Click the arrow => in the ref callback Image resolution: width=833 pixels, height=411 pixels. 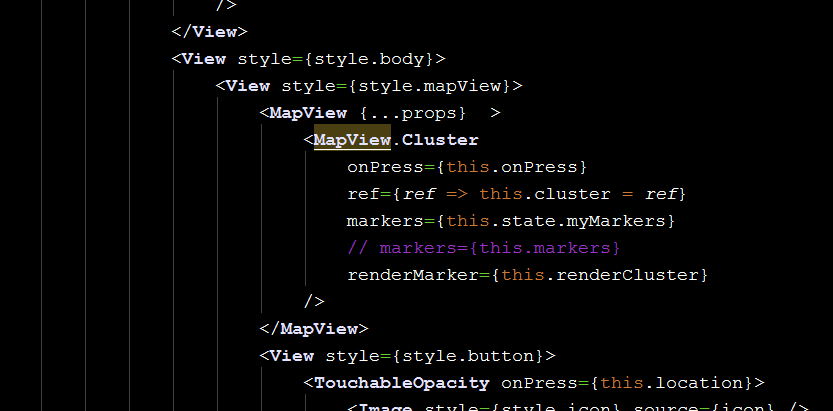click(x=457, y=194)
